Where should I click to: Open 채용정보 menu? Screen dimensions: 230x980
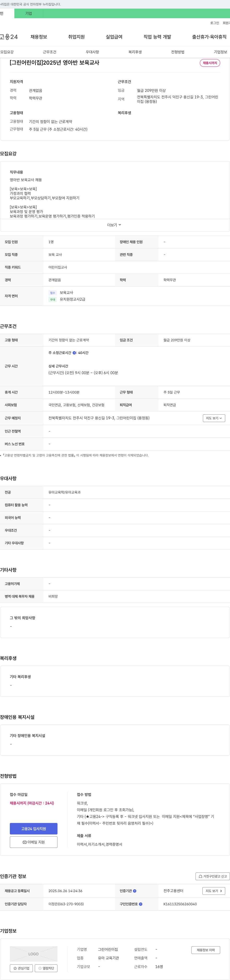(39, 37)
